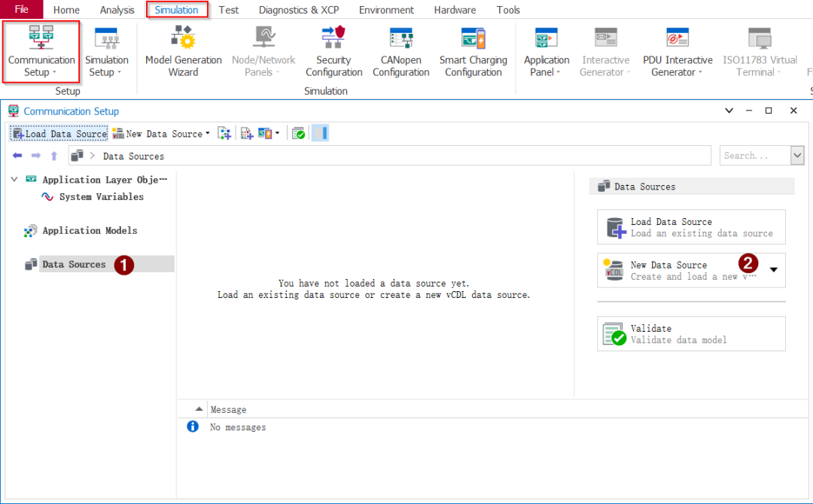Expand the toolbar New Data Source dropdown arrow
Viewport: 813px width, 504px height.
pyautogui.click(x=208, y=134)
